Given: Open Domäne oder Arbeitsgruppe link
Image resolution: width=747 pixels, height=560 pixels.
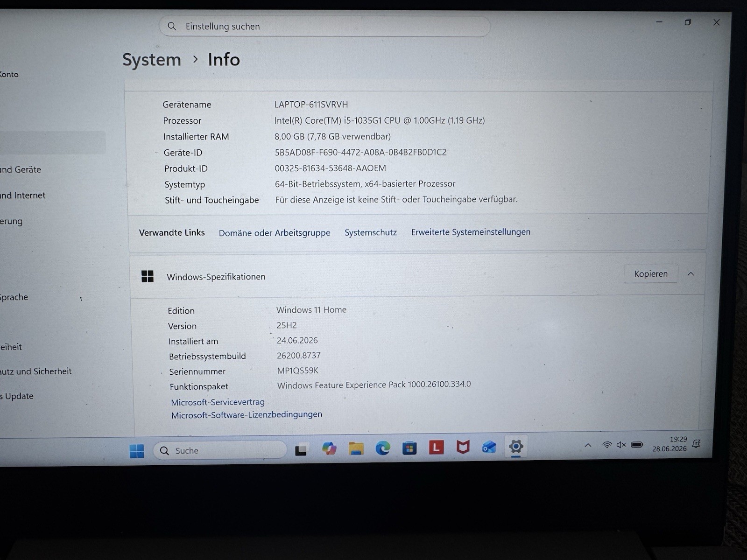Looking at the screenshot, I should [275, 233].
